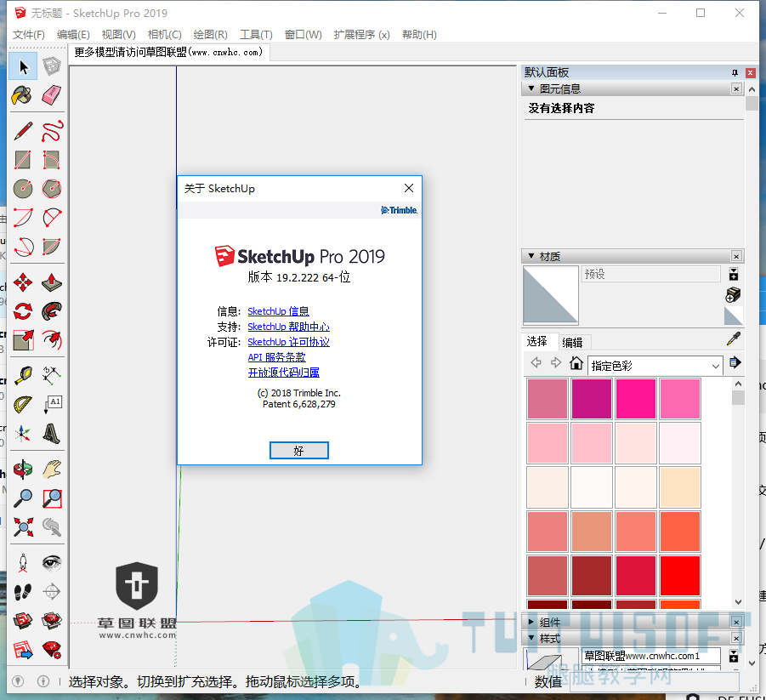766x700 pixels.
Task: Open the SketchUp 许可协议 link
Action: point(288,342)
